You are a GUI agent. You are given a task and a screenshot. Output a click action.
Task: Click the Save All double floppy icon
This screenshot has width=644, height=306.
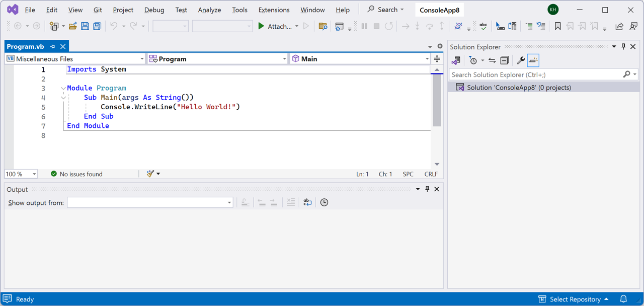click(x=97, y=26)
